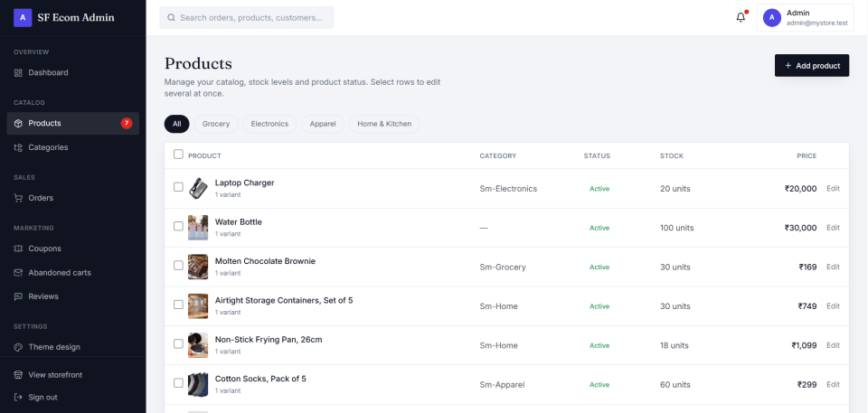Screen dimensions: 868x413
Task: Click the Coupons ticket icon in sidebar
Action: tap(18, 249)
